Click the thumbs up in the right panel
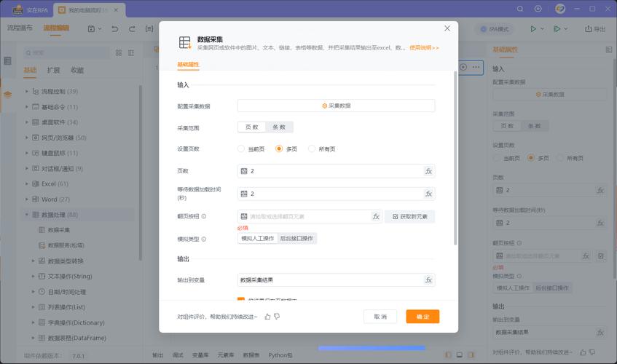This screenshot has width=617, height=364. pos(583,352)
